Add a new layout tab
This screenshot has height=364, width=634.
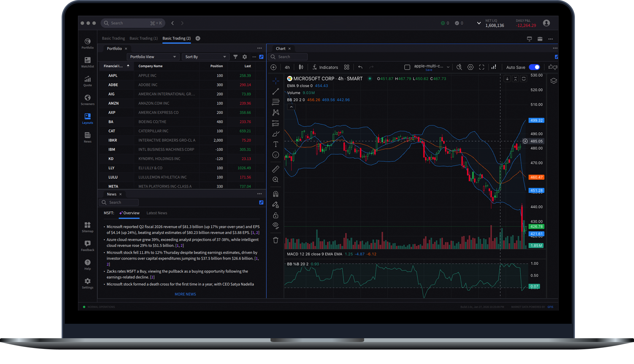pos(198,38)
